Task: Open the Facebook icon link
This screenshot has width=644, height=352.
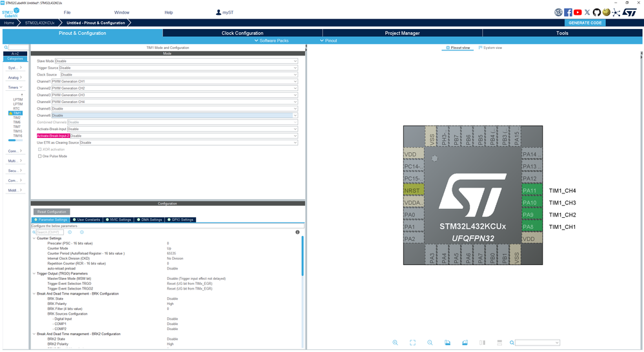Action: point(568,12)
